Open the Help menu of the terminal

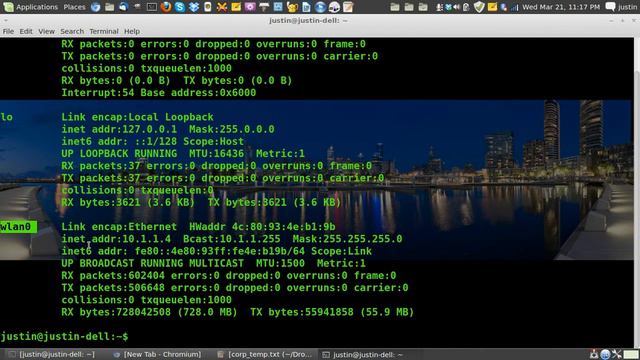(132, 31)
